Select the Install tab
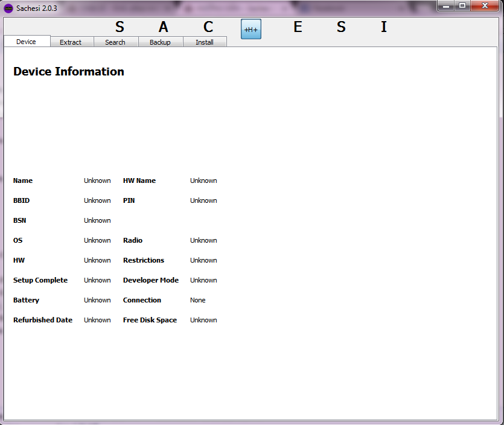Viewport: 504px width, 425px height. [205, 42]
